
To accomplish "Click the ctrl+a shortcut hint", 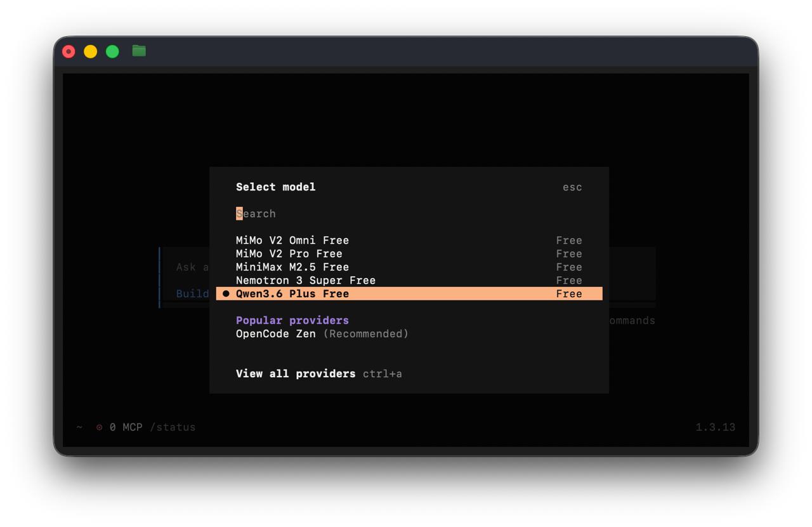I will (x=383, y=373).
